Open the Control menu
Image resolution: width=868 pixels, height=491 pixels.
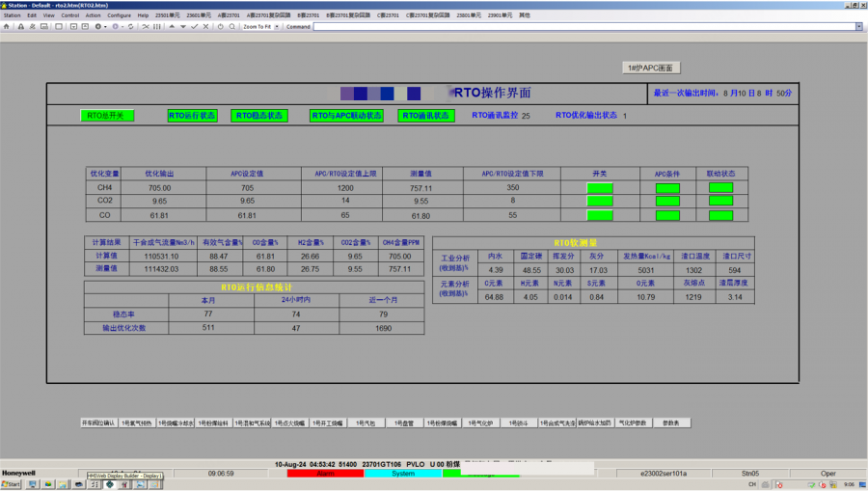coord(70,15)
